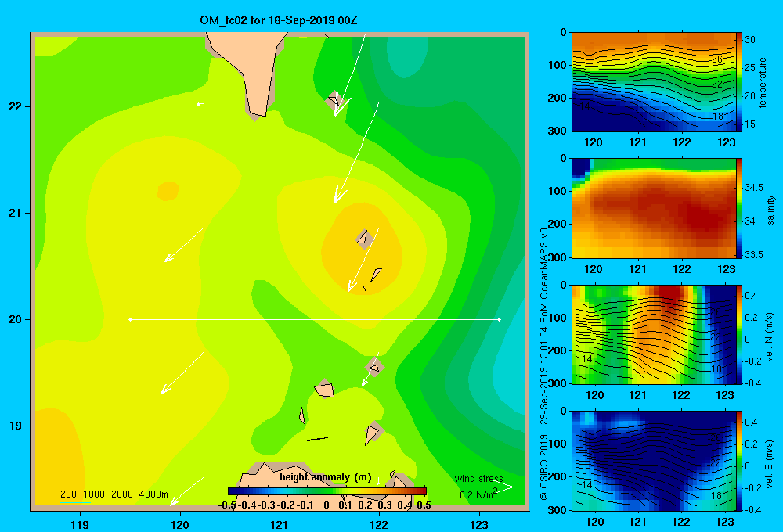Click the east endpoint of the transect line
Image resolution: width=783 pixels, height=532 pixels.
click(500, 319)
